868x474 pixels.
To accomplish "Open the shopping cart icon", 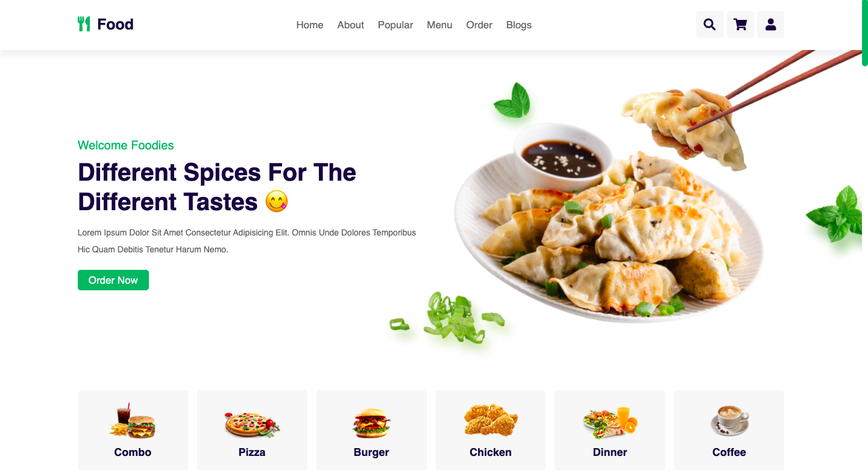I will [740, 25].
